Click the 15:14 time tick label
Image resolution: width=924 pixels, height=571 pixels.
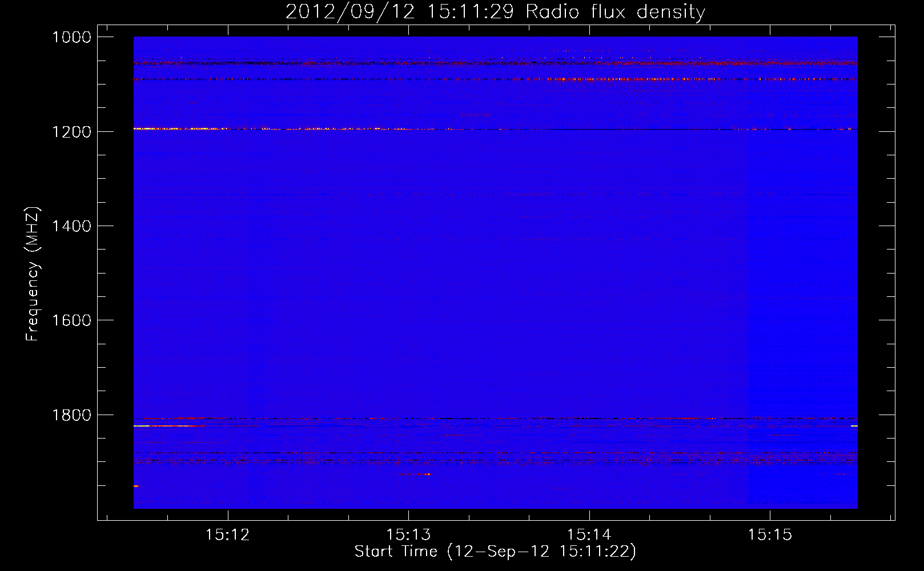click(589, 535)
